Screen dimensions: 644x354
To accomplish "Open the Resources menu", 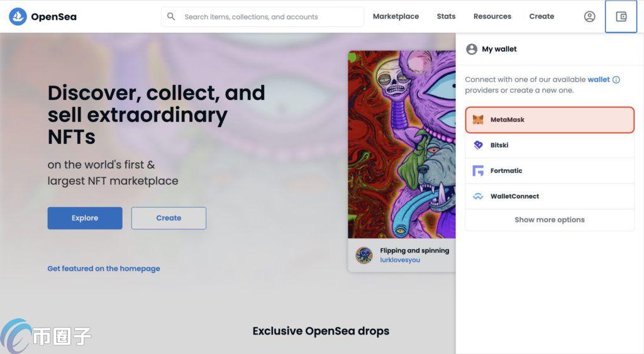I will [x=492, y=16].
